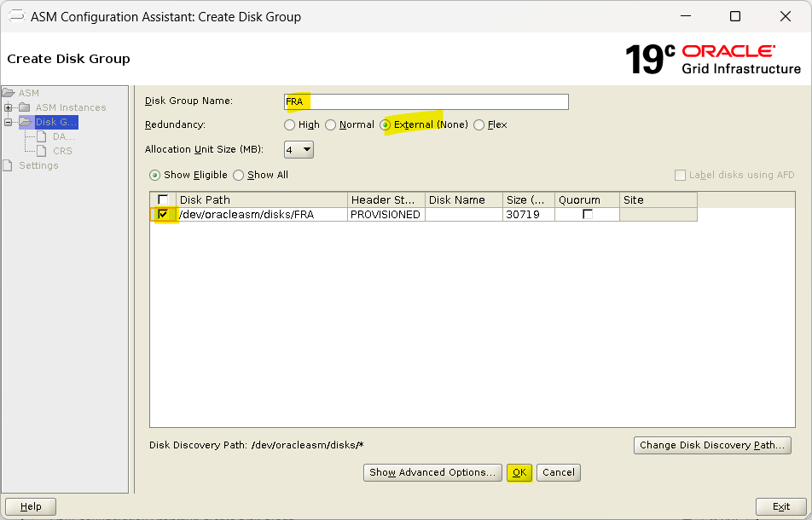
Task: Click the DA... disk group document icon
Action: (x=42, y=136)
